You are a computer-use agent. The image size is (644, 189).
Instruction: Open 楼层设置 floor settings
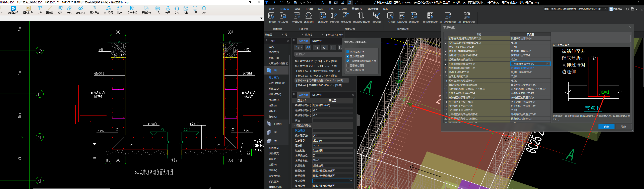283,18
